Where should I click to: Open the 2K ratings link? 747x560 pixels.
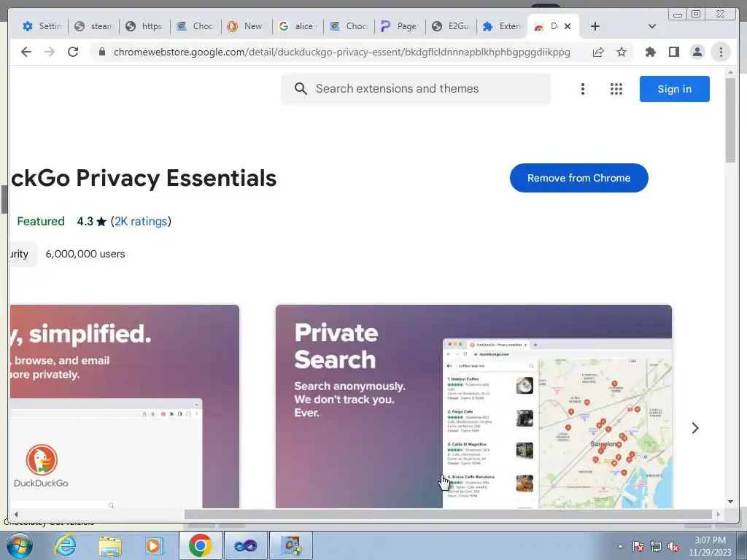point(141,222)
